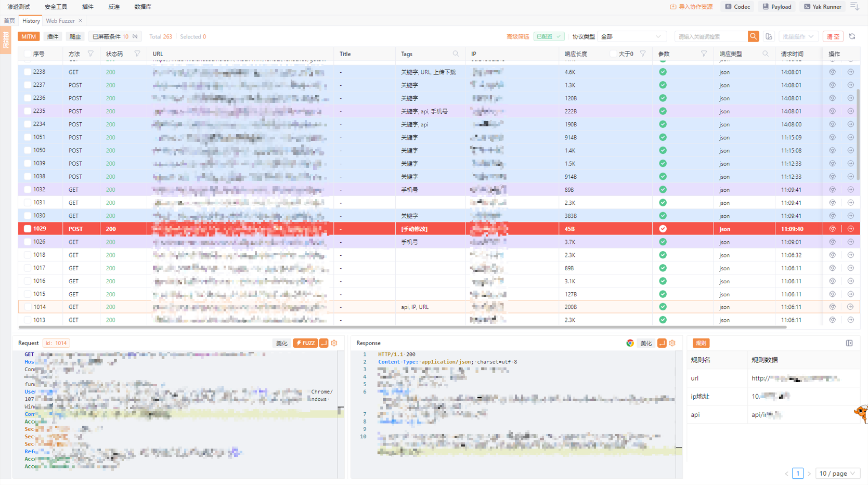Click the Tags column search icon
Viewport: 868px width, 485px height.
(x=456, y=54)
